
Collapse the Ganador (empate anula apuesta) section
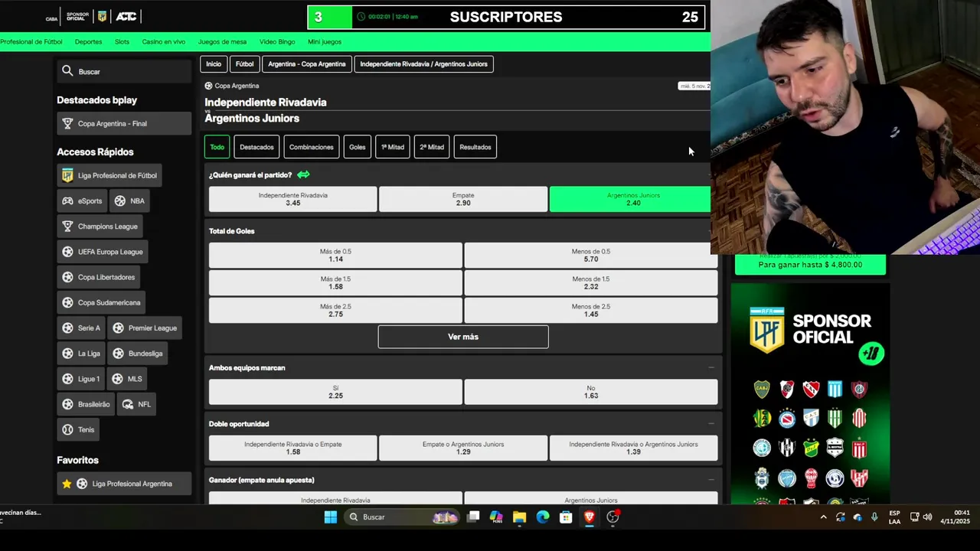pos(711,480)
